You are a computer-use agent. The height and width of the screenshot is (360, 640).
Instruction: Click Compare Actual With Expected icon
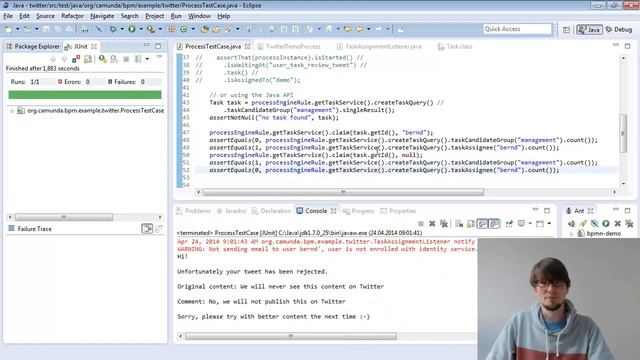pyautogui.click(x=159, y=229)
